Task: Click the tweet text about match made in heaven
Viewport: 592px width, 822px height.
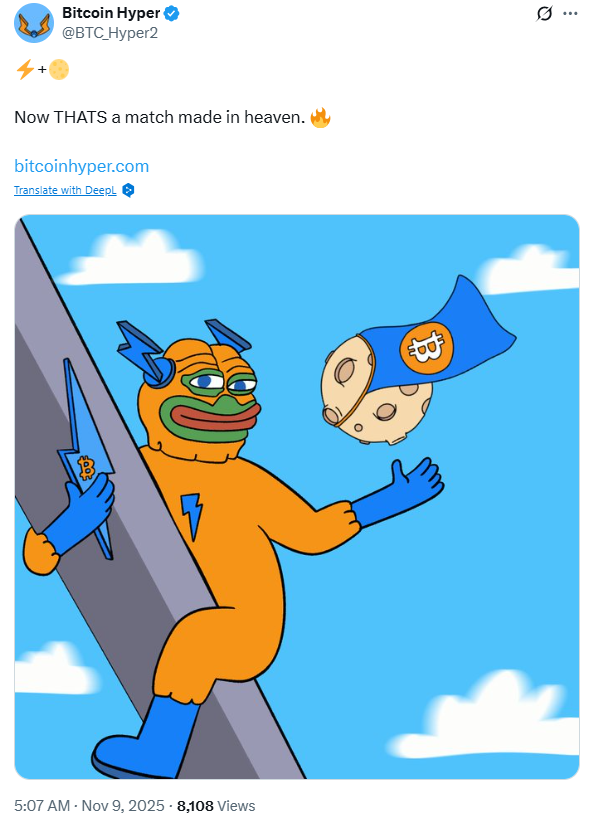Action: 159,117
